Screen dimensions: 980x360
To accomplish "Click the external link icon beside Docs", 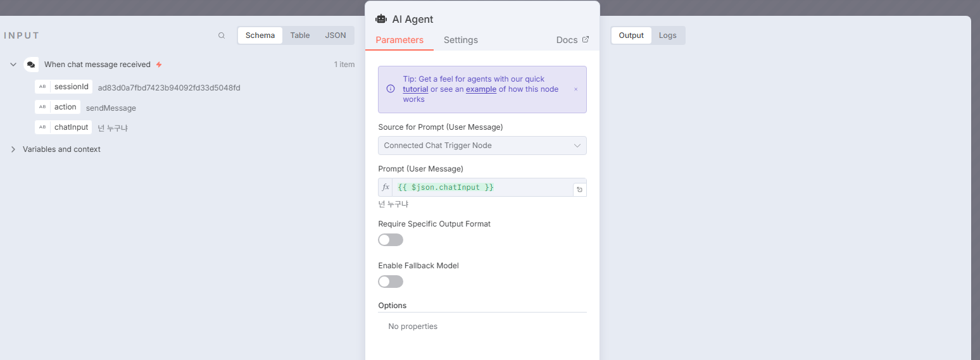I will pyautogui.click(x=586, y=39).
